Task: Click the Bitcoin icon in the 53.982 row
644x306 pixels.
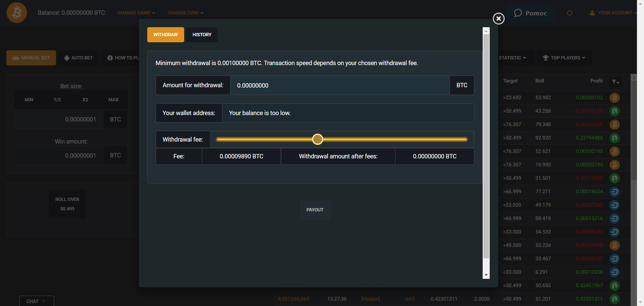Action: 614,98
